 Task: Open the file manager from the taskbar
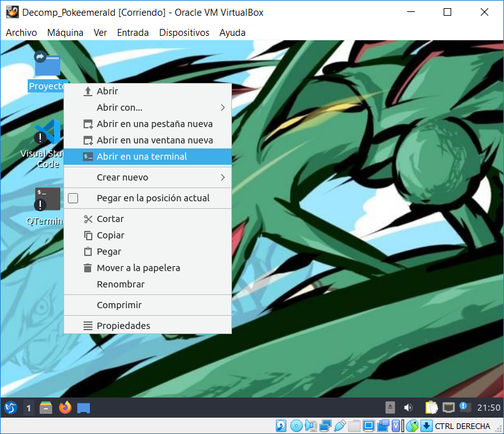(x=46, y=408)
